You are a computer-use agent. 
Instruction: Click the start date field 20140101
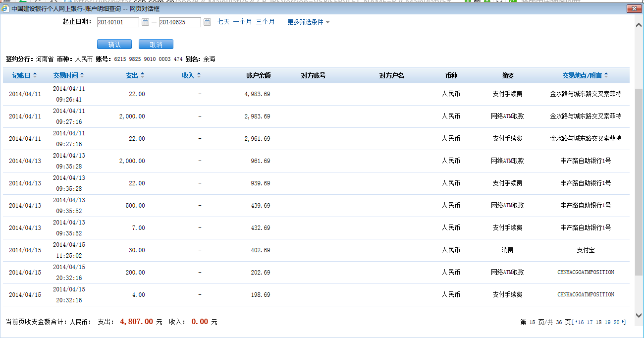(x=118, y=22)
